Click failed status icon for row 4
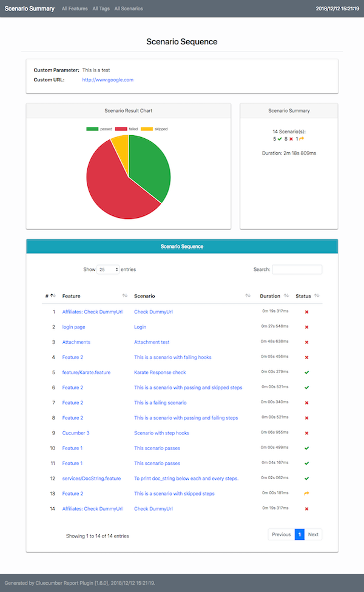Viewport: 364px width, 592px height. pyautogui.click(x=306, y=357)
